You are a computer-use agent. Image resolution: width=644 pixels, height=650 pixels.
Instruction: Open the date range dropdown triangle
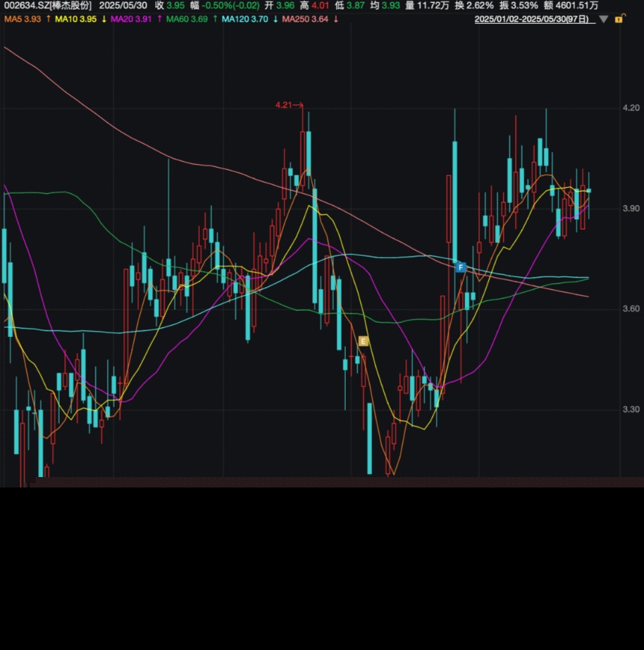pyautogui.click(x=604, y=19)
